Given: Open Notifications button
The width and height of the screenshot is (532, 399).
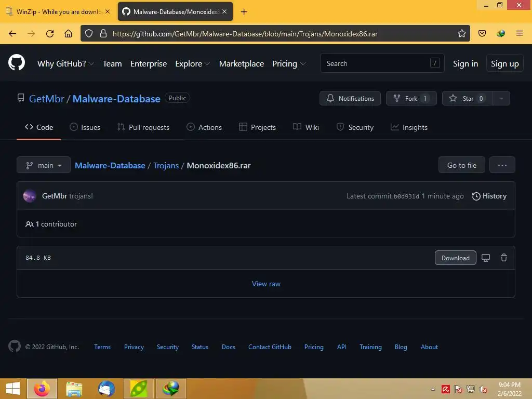Looking at the screenshot, I should [350, 98].
